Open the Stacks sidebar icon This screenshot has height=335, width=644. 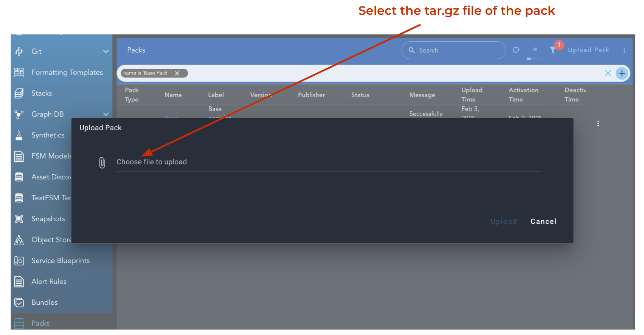click(19, 93)
